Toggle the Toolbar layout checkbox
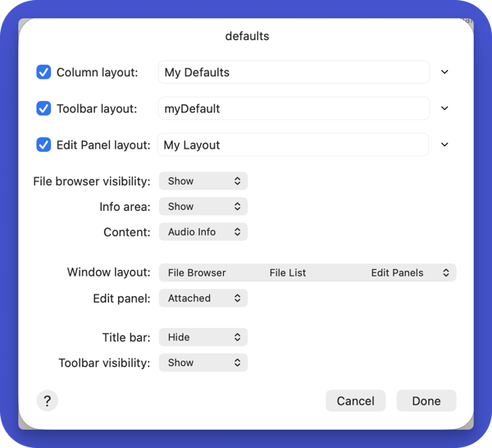Screen dimensions: 492x448 [43, 108]
